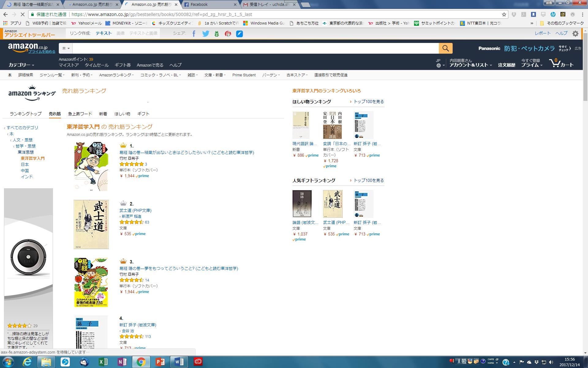This screenshot has height=368, width=588.
Task: Select インド category in sidebar tree
Action: [27, 177]
